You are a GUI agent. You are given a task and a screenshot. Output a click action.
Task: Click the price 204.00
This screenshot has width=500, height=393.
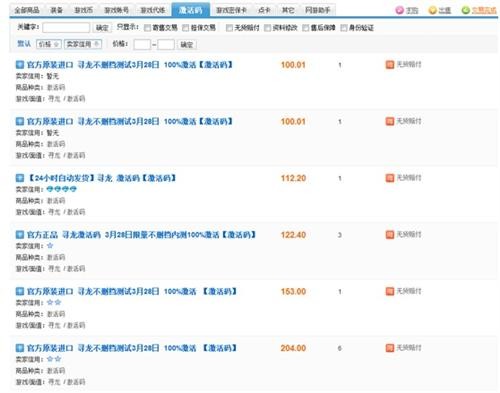tap(293, 348)
